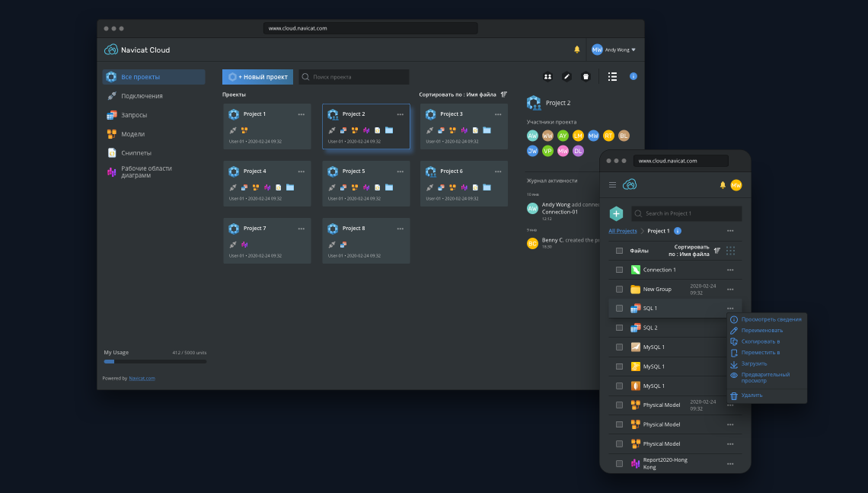Open the project members icon in the toolbar
Image resolution: width=868 pixels, height=493 pixels.
click(x=547, y=77)
